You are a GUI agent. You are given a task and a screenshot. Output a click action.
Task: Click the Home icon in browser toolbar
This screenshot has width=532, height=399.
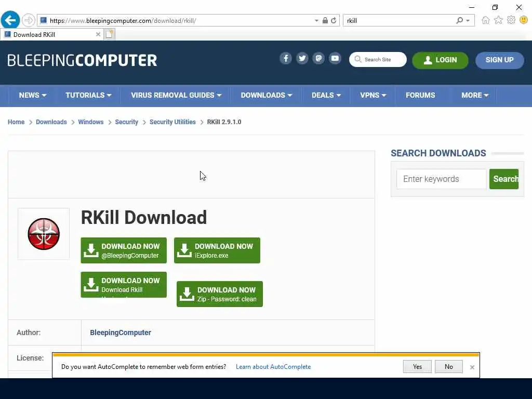coord(486,20)
